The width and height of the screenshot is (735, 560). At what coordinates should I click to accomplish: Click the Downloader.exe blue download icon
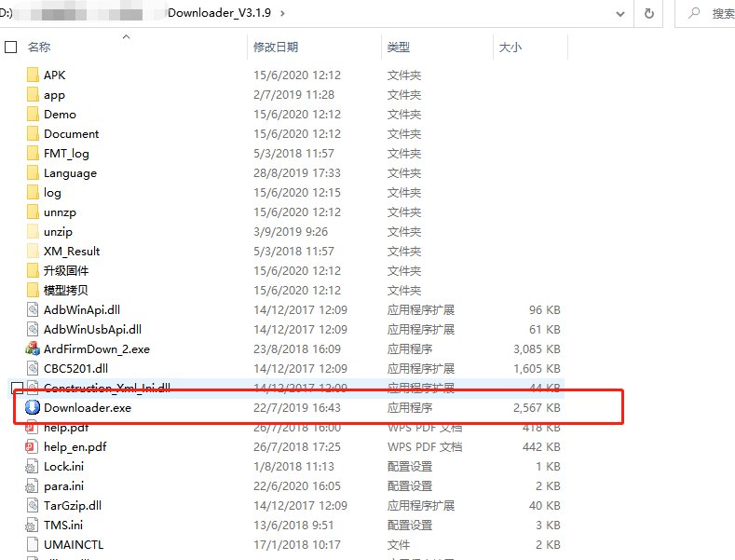click(33, 407)
